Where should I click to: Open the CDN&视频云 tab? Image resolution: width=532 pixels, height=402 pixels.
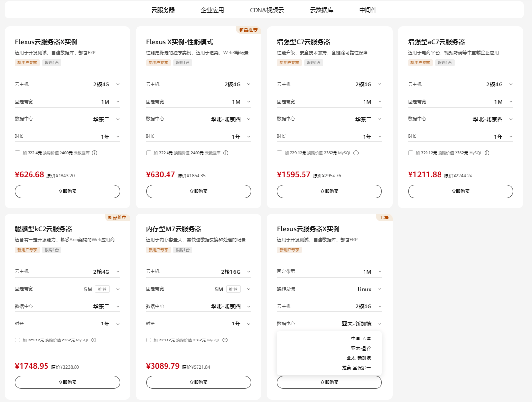point(267,10)
